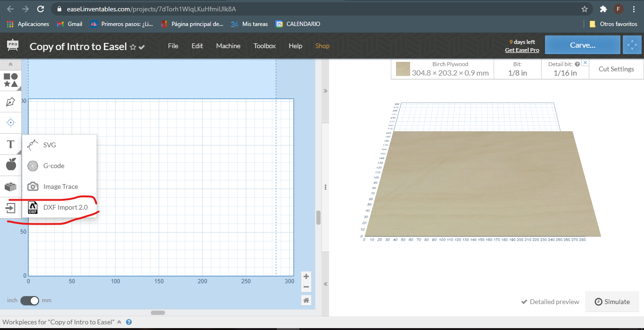This screenshot has width=644, height=330.
Task: Open the Shapes tool in left toolbar
Action: [x=10, y=80]
